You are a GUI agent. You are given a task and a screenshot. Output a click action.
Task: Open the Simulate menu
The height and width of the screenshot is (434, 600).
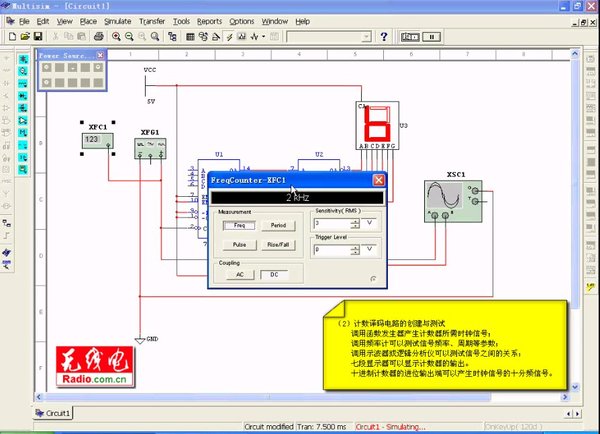[x=117, y=21]
